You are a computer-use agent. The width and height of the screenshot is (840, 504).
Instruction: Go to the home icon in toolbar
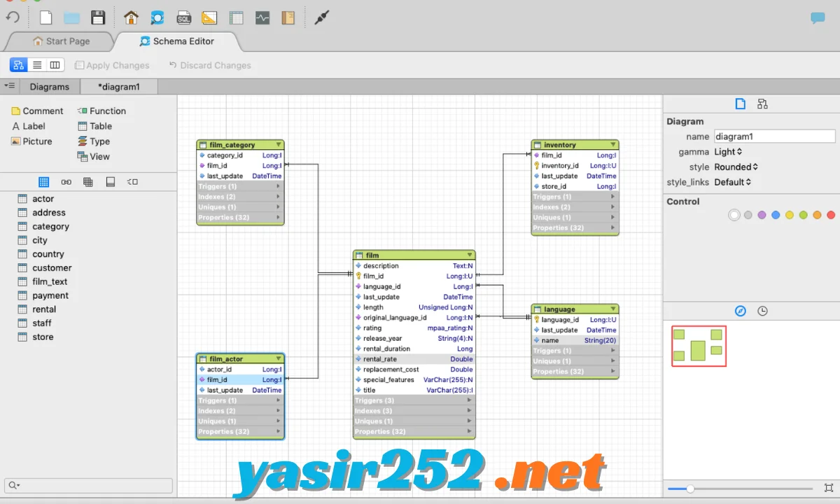click(131, 17)
